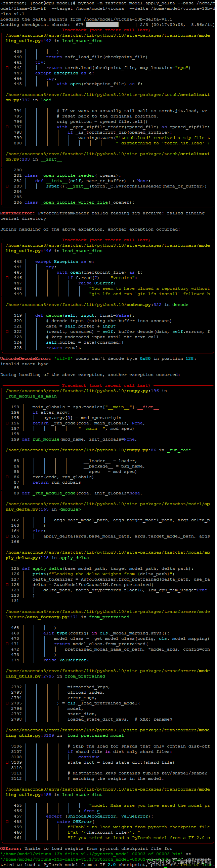
Task: Click the '_run_module_as_main' function name
Action: point(31,396)
